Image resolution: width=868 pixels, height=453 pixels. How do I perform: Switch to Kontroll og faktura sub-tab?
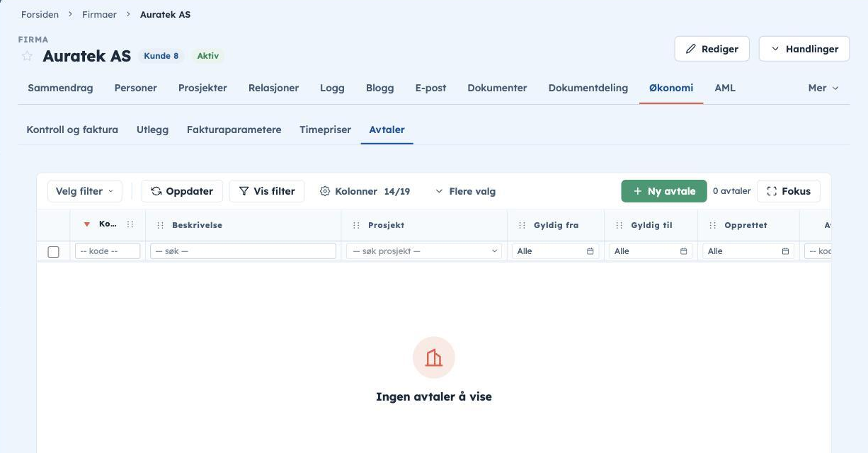(x=72, y=130)
